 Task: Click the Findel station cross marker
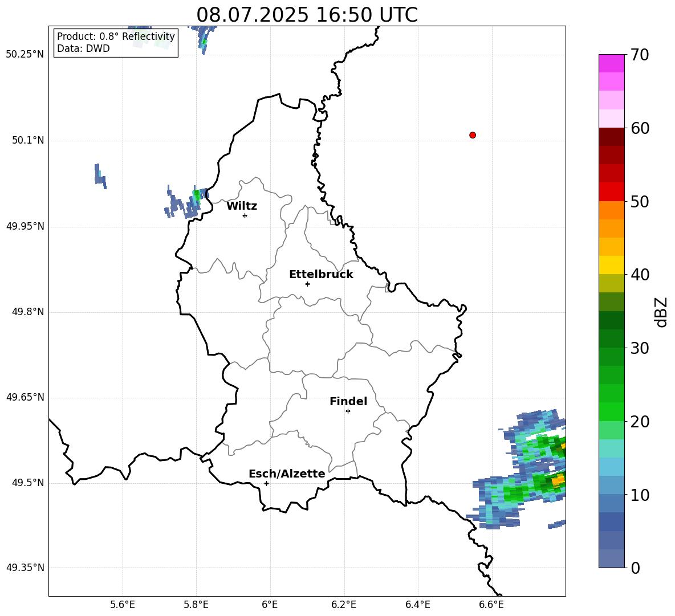coord(348,411)
